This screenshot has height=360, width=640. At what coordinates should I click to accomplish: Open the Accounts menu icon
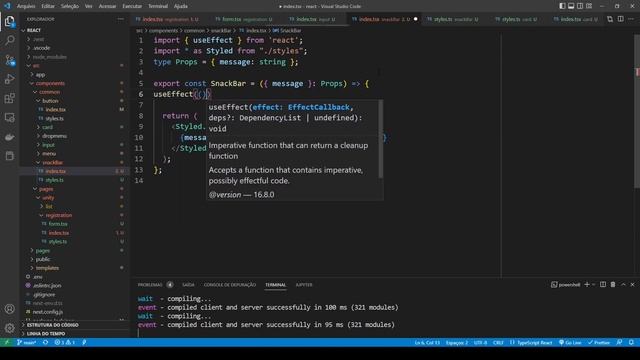point(10,309)
